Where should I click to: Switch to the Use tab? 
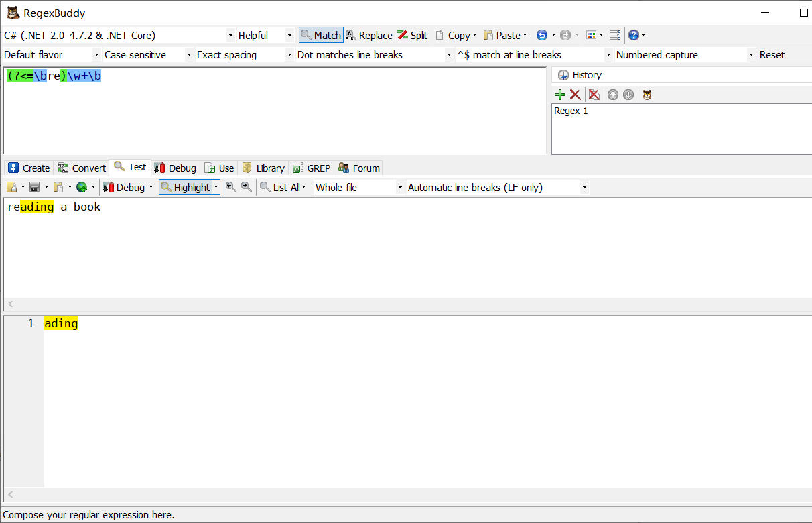point(220,168)
